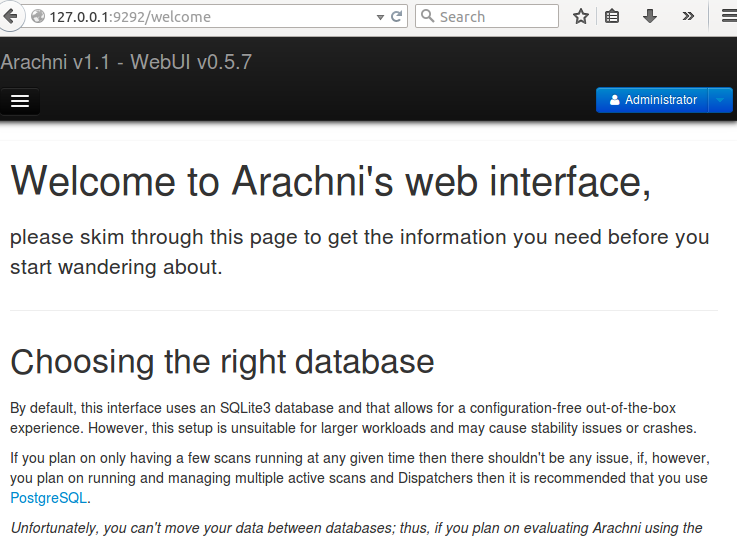Toggle the Arachni collapsed navigation menu
This screenshot has width=737, height=539.
coord(20,101)
